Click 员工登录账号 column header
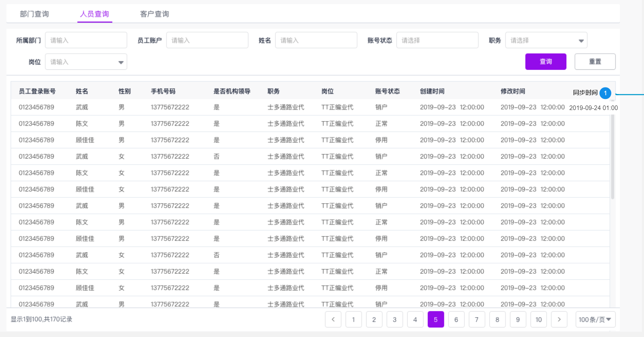This screenshot has width=644, height=337. tap(37, 91)
